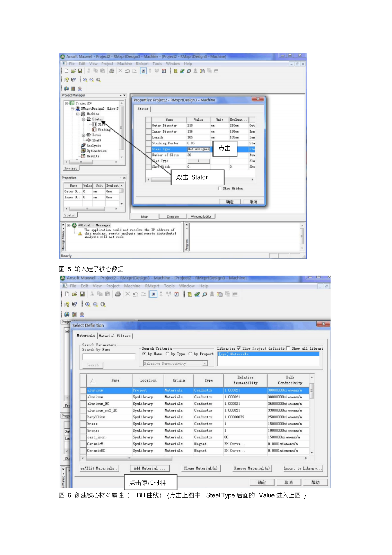Collapse RMxprtDesign3 tree node
This screenshot has width=392, height=555.
click(72, 108)
